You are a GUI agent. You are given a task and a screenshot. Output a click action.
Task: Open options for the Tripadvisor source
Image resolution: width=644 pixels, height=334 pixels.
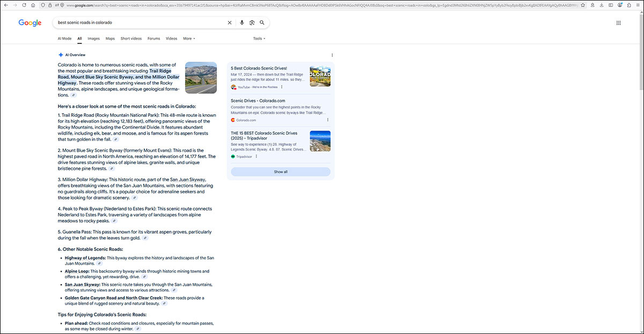coord(257,157)
